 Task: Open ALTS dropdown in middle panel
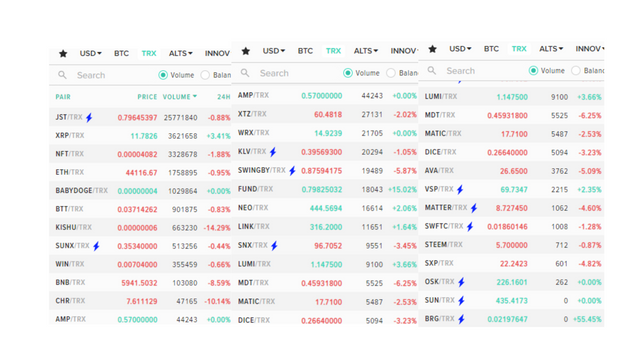[366, 51]
